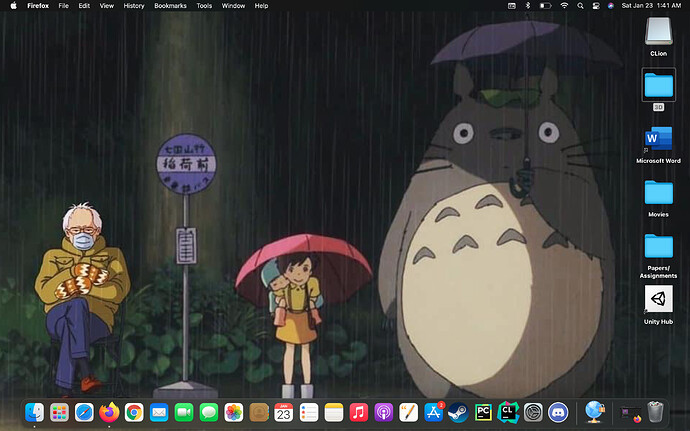Open the Help menu

pos(261,6)
